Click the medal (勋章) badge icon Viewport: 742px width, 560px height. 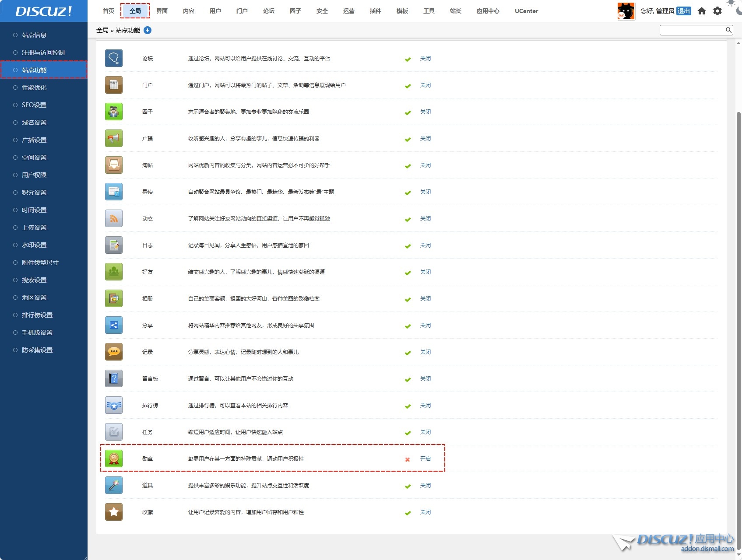coord(114,458)
